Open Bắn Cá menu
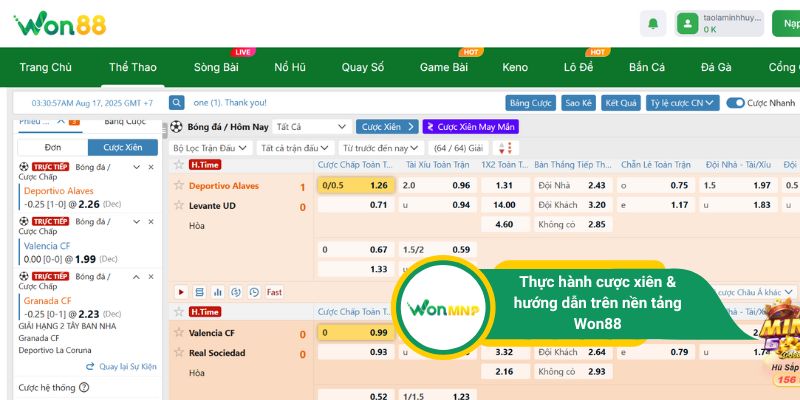 point(646,67)
